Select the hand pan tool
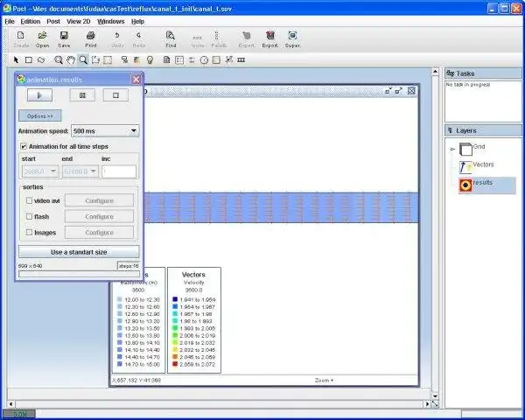Screen dimensions: 525x420 tap(71, 60)
